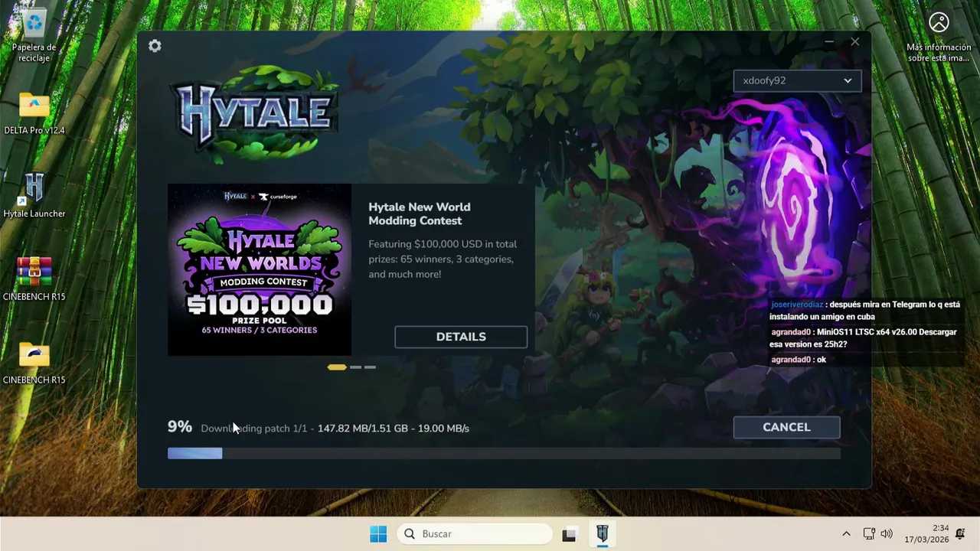The width and height of the screenshot is (980, 551).
Task: Select the third news carousel indicator
Action: pyautogui.click(x=371, y=367)
